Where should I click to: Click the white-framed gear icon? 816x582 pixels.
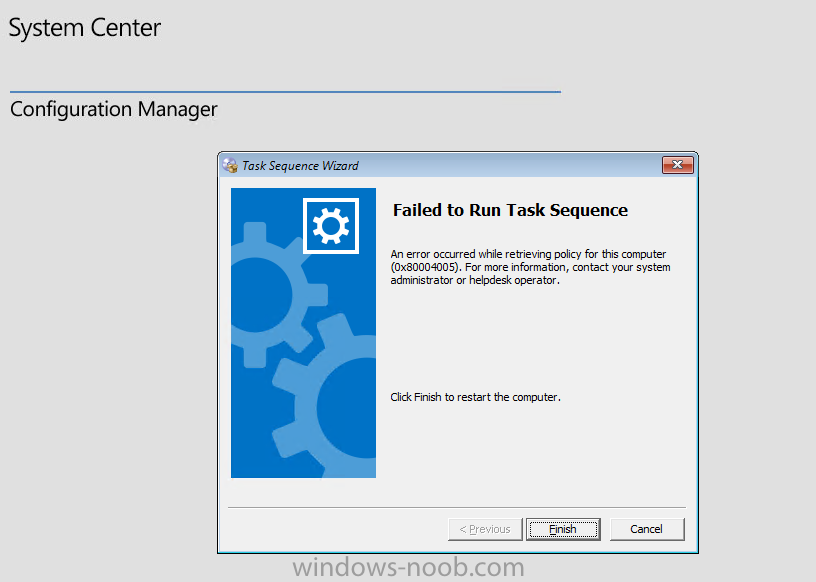point(331,226)
